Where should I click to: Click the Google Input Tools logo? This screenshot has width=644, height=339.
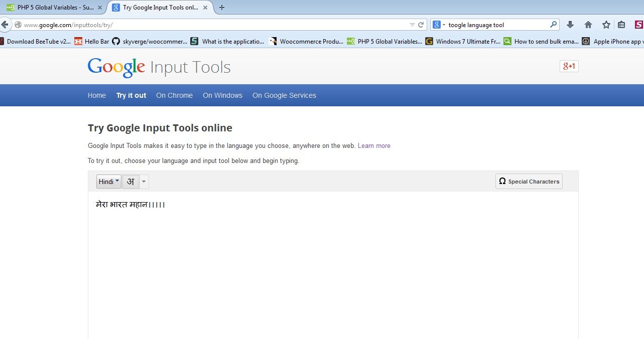pyautogui.click(x=159, y=68)
